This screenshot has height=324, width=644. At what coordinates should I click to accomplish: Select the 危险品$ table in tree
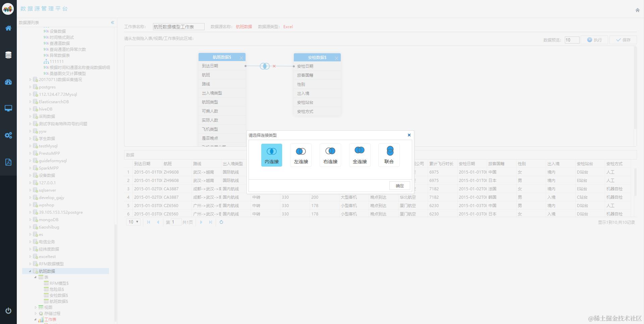click(x=57, y=289)
